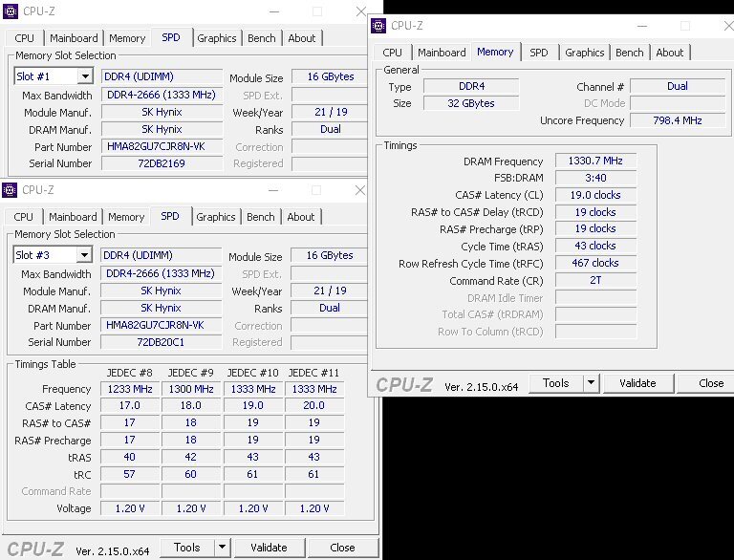Viewport: 734px width, 560px height.
Task: Click JEDEC #8 frequency 1233 MHz
Action: pos(130,389)
